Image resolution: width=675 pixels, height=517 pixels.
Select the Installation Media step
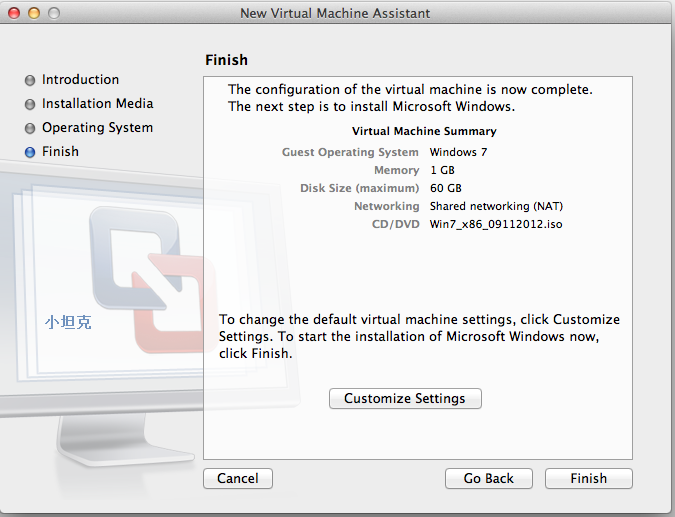click(x=97, y=104)
